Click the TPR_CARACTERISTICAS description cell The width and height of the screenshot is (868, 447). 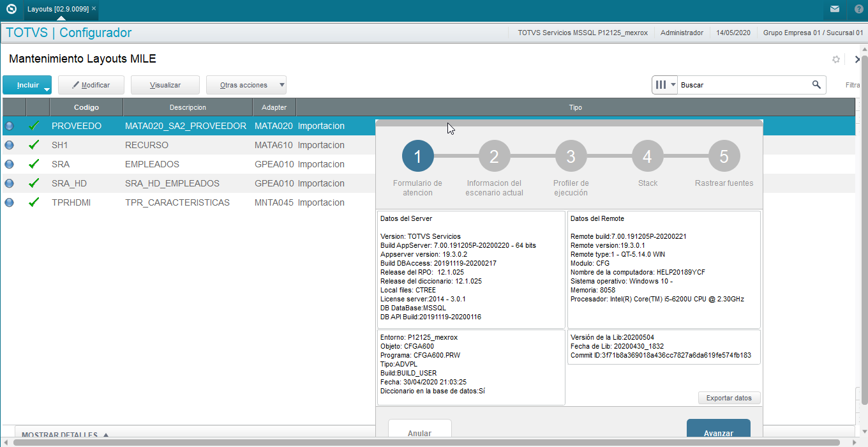point(188,202)
